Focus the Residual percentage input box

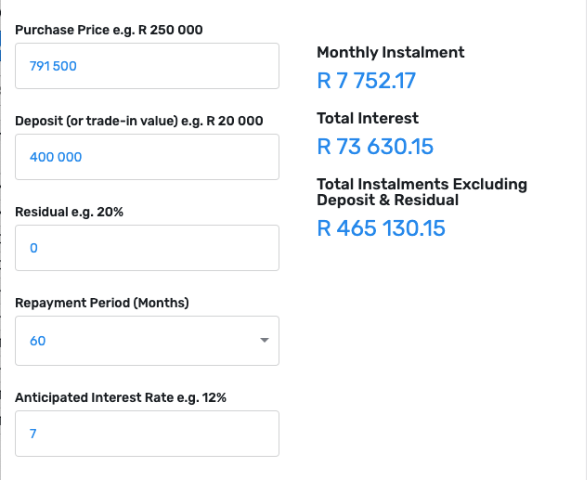147,248
